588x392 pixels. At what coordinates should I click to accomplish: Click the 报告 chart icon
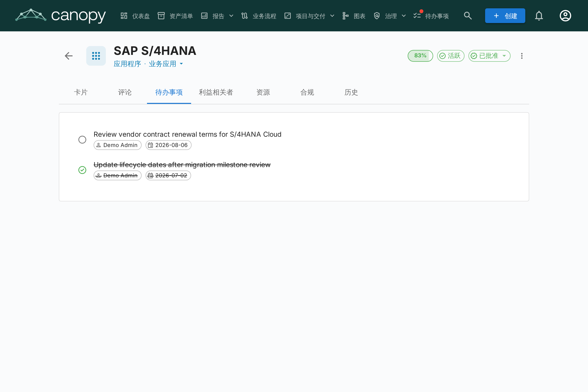[204, 16]
